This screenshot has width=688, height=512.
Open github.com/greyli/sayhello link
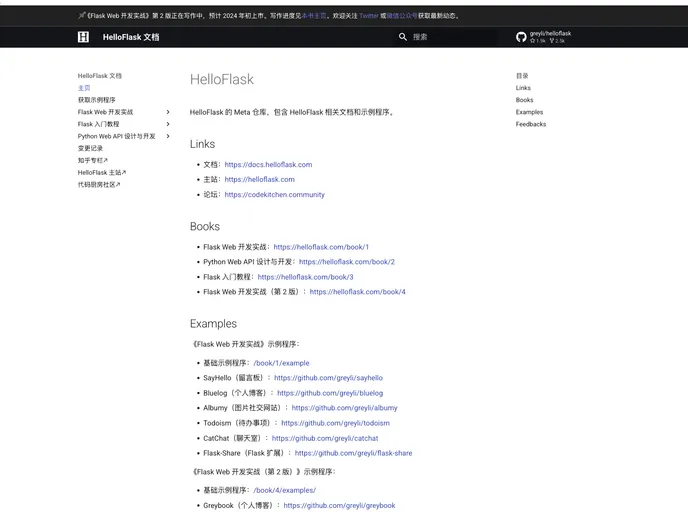(328, 378)
